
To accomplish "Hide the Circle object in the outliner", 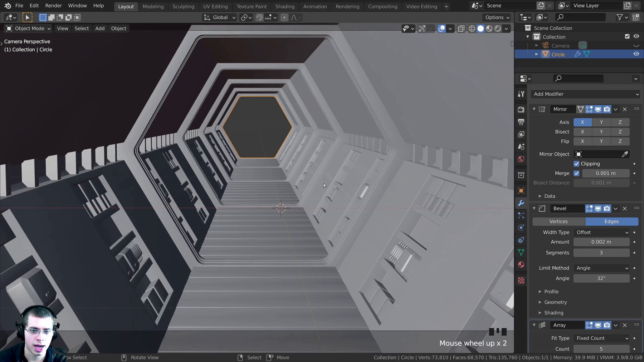I will [x=636, y=54].
